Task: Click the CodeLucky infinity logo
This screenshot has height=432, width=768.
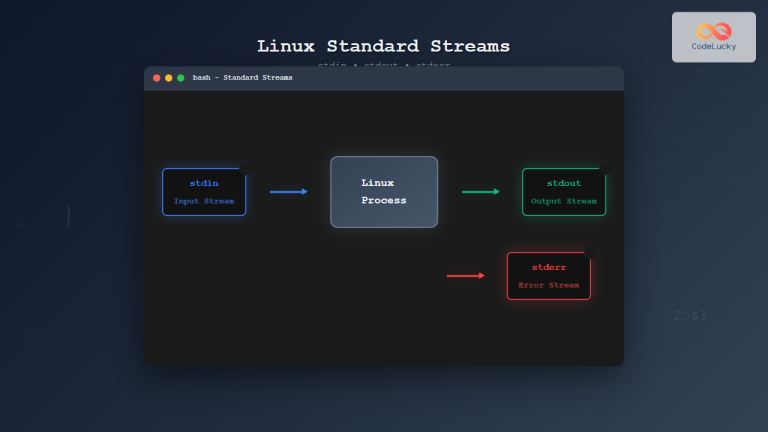Action: click(x=713, y=30)
